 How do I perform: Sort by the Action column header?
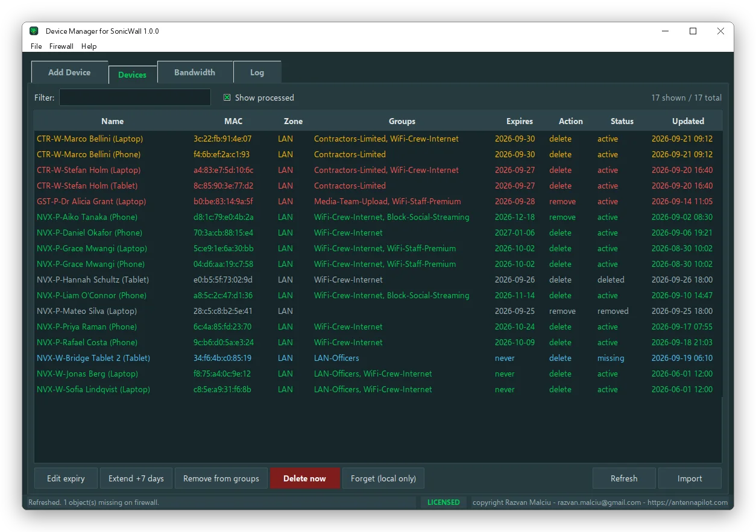click(571, 121)
